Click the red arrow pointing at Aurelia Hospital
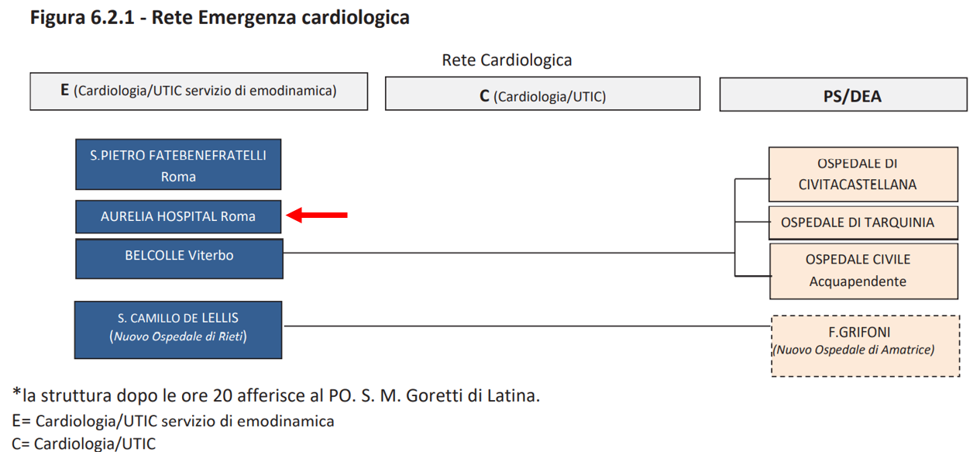Image resolution: width=980 pixels, height=452 pixels. [317, 216]
